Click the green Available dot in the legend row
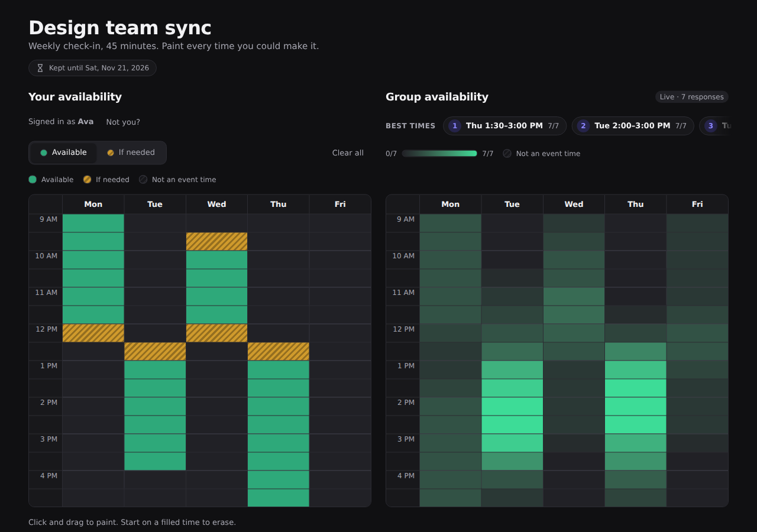Screen dimensions: 757x532 33,180
